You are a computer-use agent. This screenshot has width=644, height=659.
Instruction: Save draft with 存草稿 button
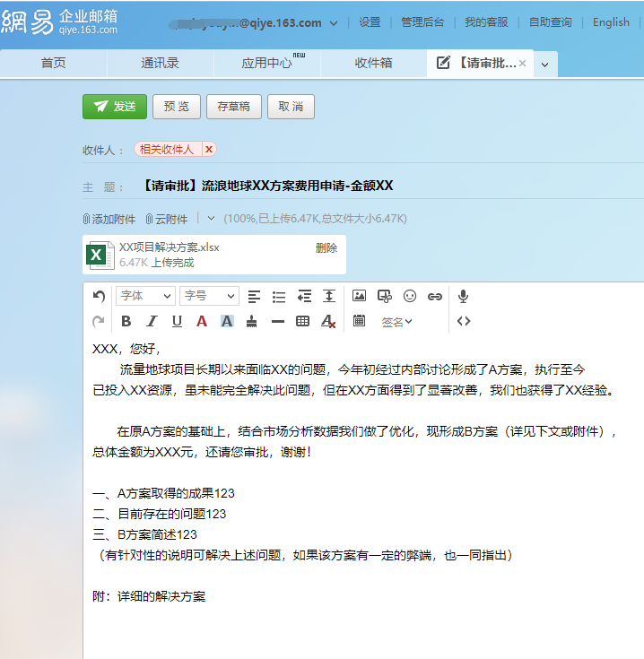[x=234, y=107]
